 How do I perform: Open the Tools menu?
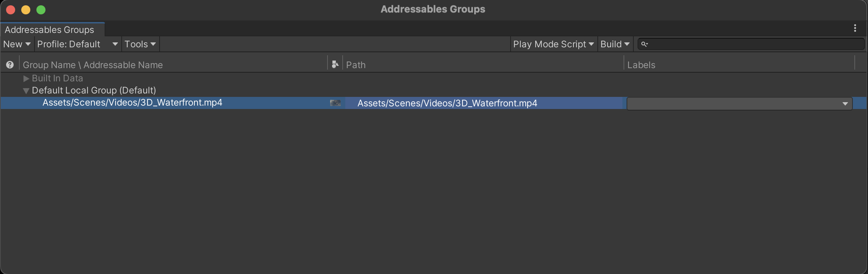pos(140,44)
